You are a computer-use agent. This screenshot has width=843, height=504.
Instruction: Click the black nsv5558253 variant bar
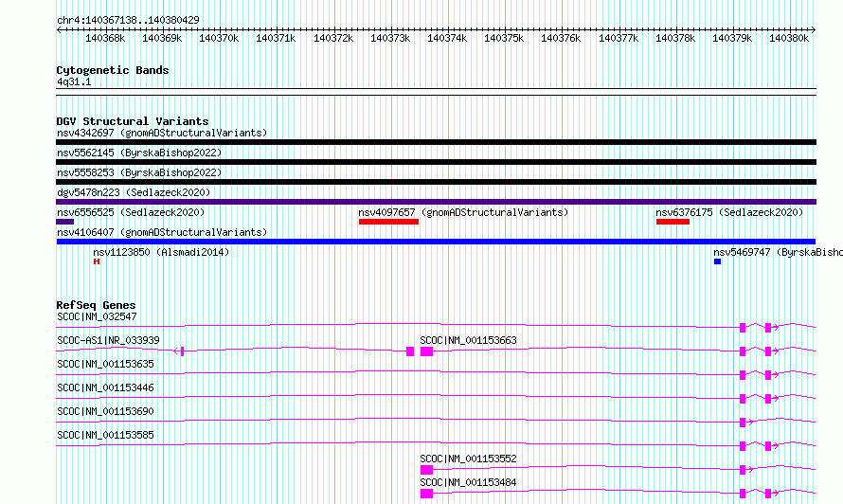click(x=436, y=182)
